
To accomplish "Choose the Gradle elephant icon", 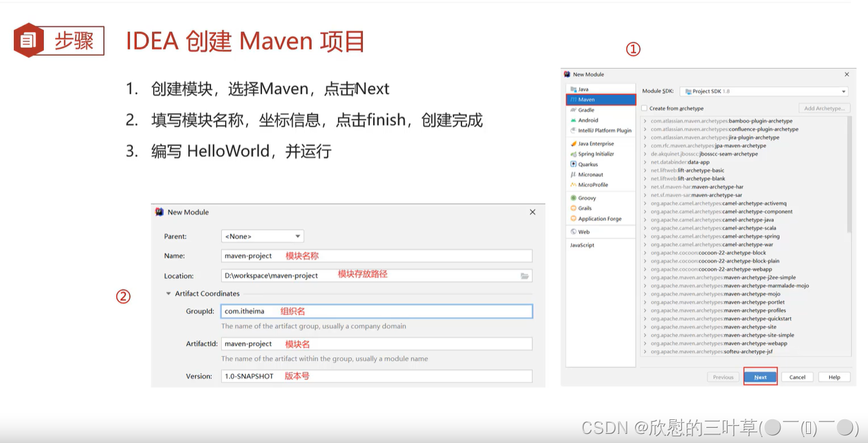I will [573, 110].
